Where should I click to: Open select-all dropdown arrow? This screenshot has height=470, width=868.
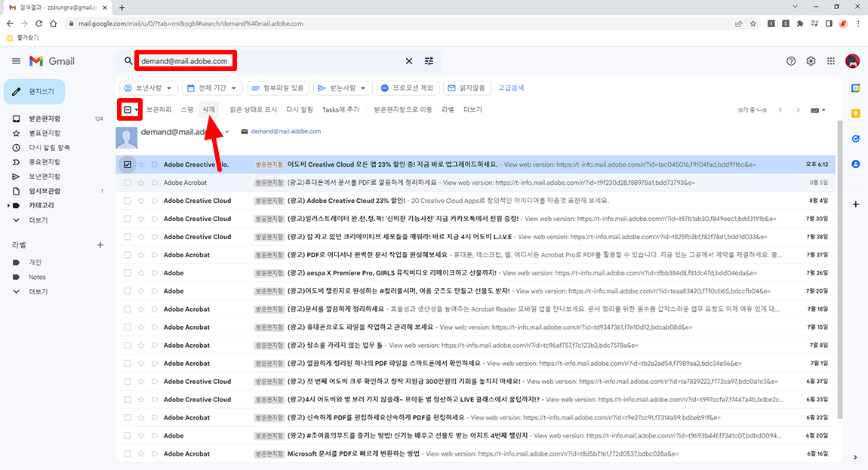click(136, 109)
